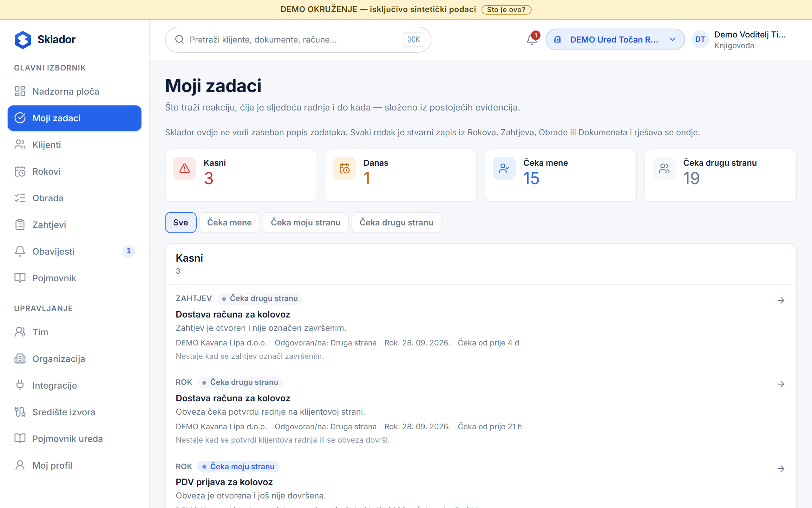Click the Obavijesti badge count 1
Viewport: 812px width, 508px height.
point(128,251)
